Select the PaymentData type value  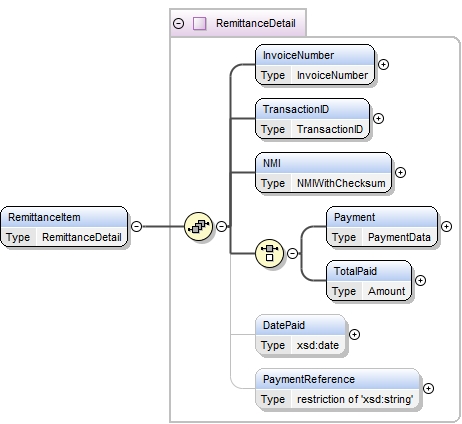pyautogui.click(x=399, y=237)
